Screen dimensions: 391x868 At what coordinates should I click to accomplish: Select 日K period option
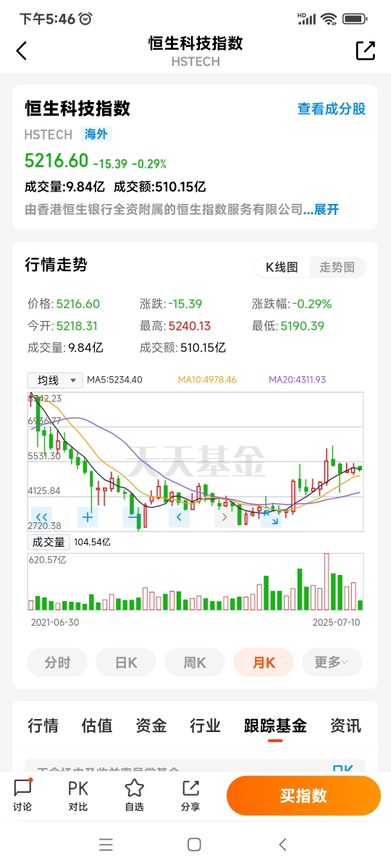[126, 662]
